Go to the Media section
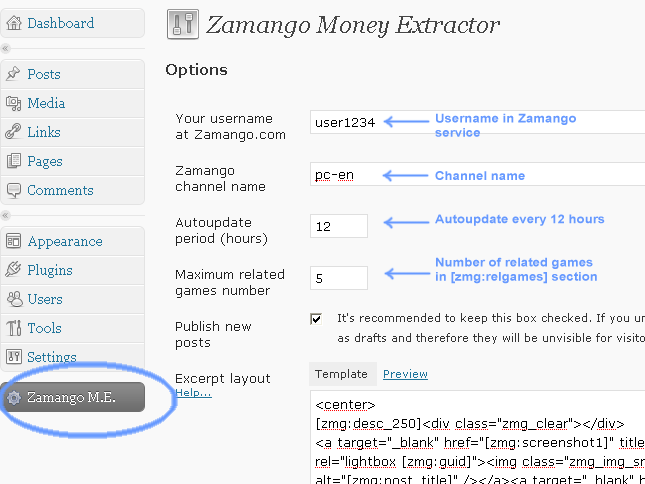 click(72, 103)
